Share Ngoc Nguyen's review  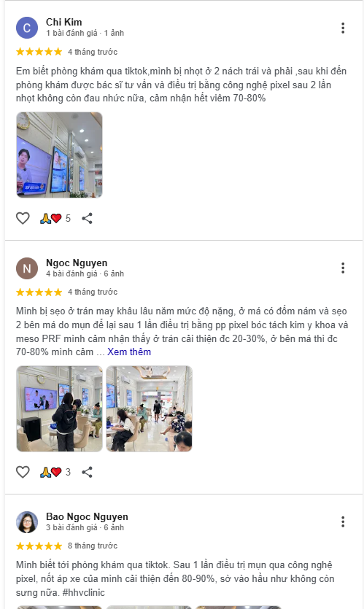point(87,472)
